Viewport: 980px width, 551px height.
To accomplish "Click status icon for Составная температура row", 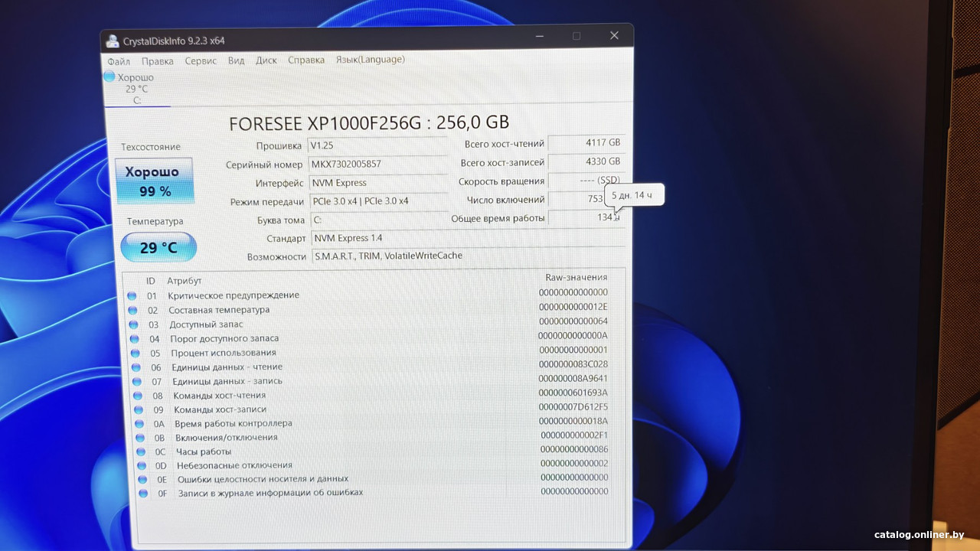I will point(132,310).
